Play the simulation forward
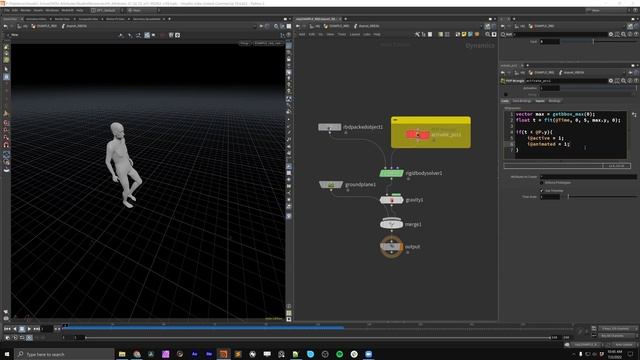640x360 pixels. pyautogui.click(x=29, y=329)
